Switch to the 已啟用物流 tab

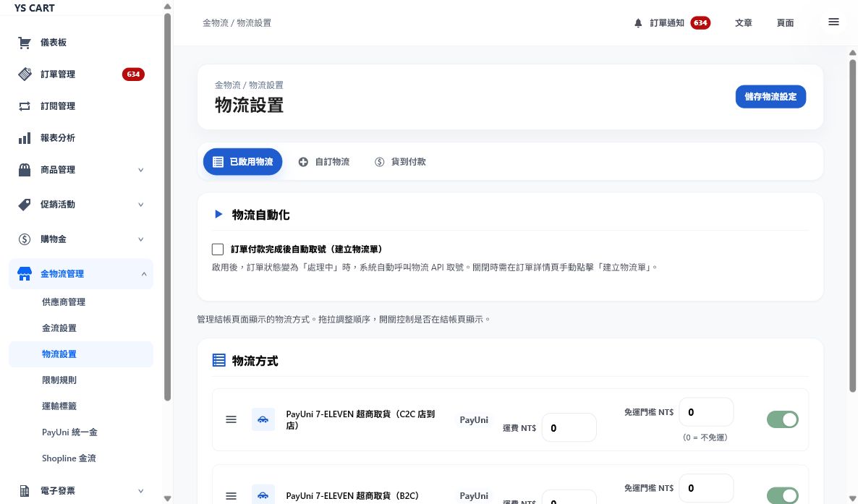[x=242, y=162]
